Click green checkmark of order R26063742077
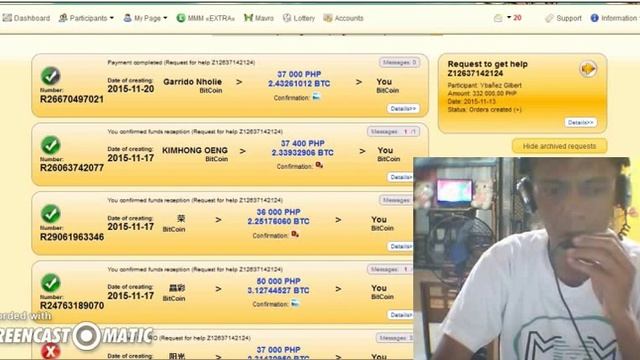This screenshot has height=360, width=640. tap(51, 145)
